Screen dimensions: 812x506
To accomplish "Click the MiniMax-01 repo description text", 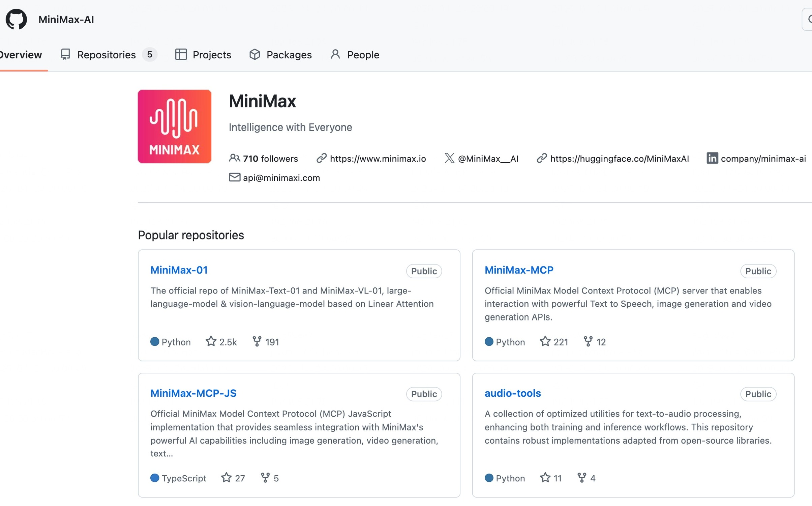I will point(292,297).
